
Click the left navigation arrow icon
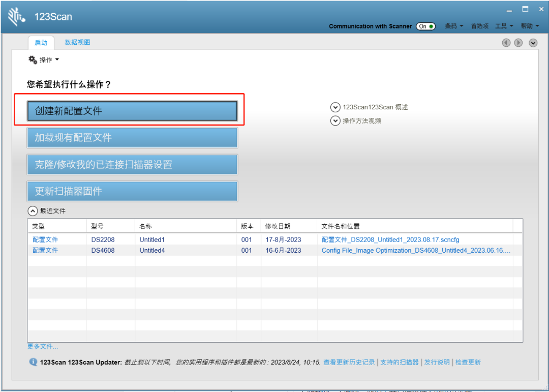point(506,43)
